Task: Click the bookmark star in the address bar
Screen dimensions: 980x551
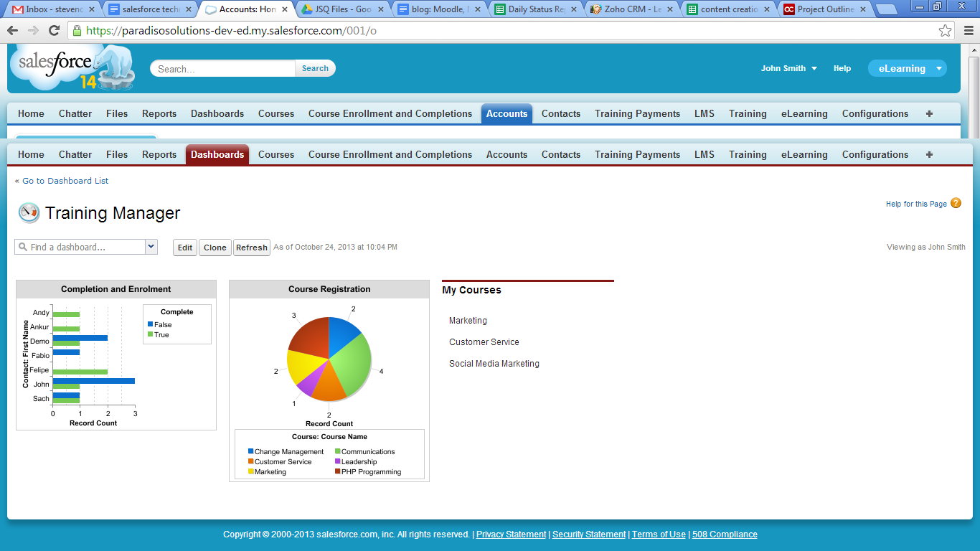Action: [946, 31]
